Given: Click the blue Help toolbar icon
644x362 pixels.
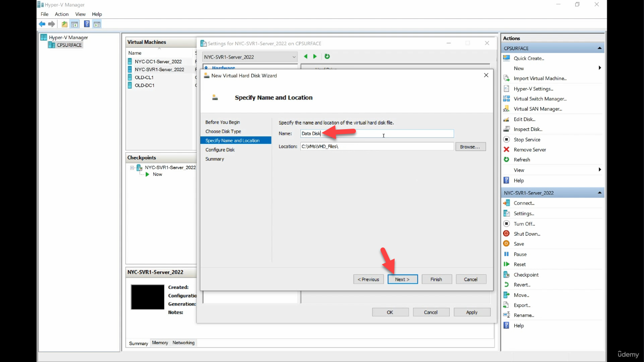Looking at the screenshot, I should 87,24.
